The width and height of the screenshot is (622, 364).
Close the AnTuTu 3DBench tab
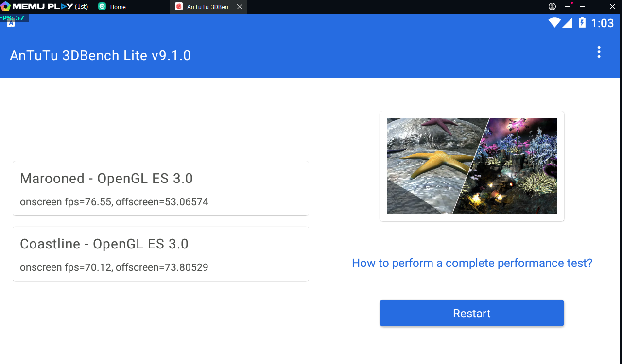tap(240, 7)
